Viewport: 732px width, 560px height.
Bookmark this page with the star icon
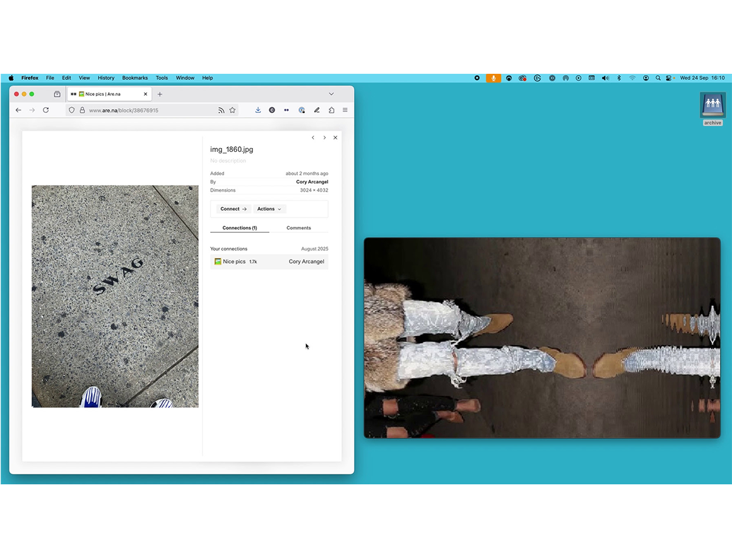coord(232,110)
